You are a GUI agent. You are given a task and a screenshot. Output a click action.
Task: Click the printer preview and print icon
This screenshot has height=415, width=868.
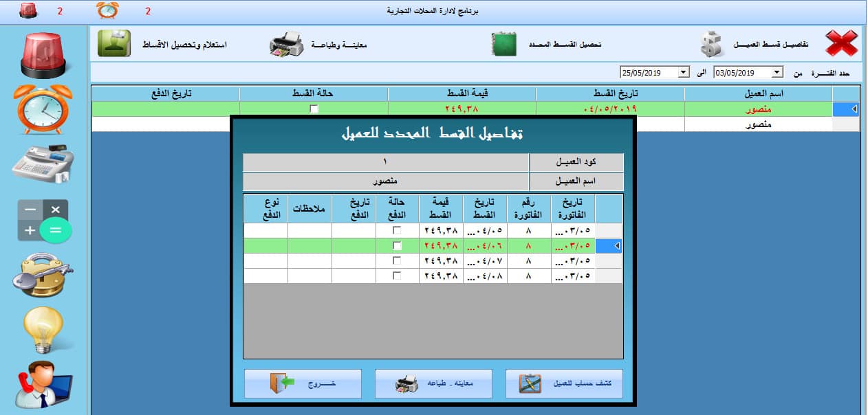click(285, 44)
